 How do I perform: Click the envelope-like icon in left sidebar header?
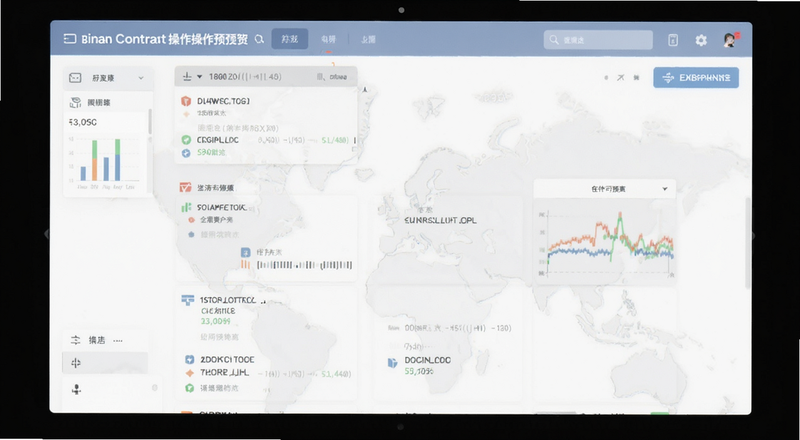pos(75,78)
